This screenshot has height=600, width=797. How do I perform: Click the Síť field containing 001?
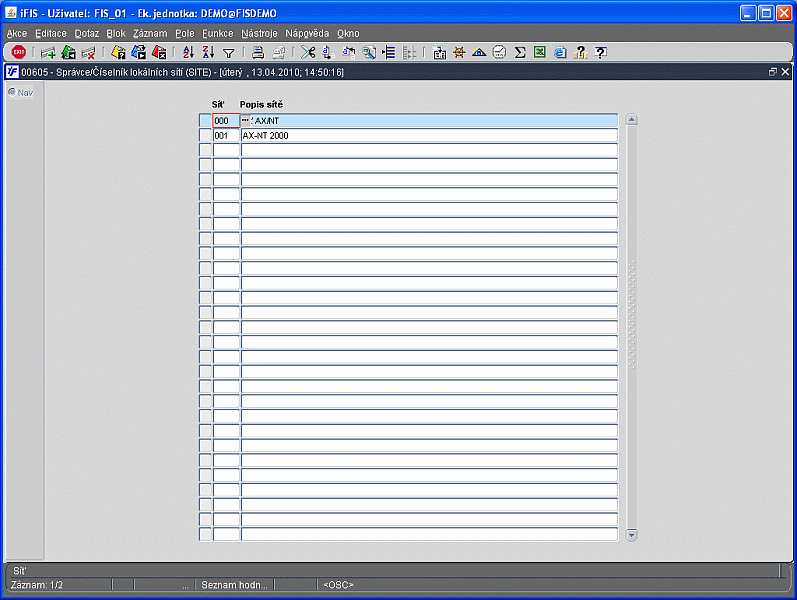click(x=226, y=135)
